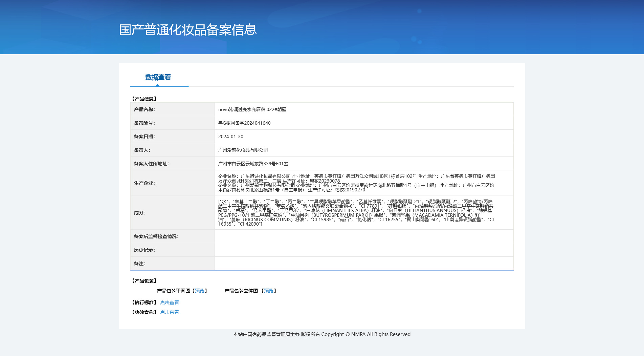The image size is (644, 356).
Task: Click the 生产企业 row label
Action: pos(145,183)
